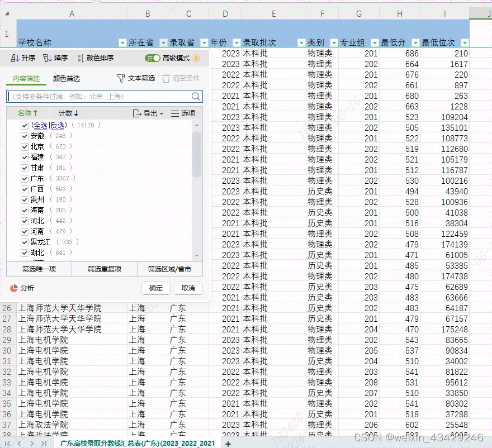Uncheck the 贵州 checkbox

25,200
